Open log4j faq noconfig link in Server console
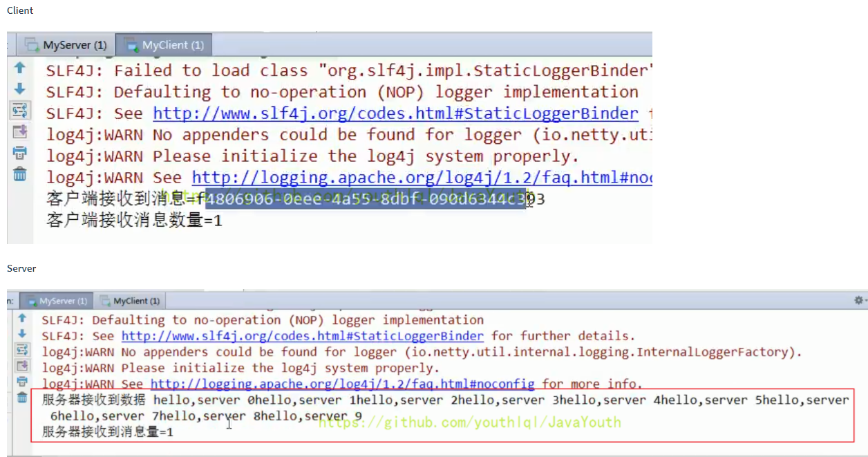Image resolution: width=868 pixels, height=457 pixels. (x=342, y=384)
